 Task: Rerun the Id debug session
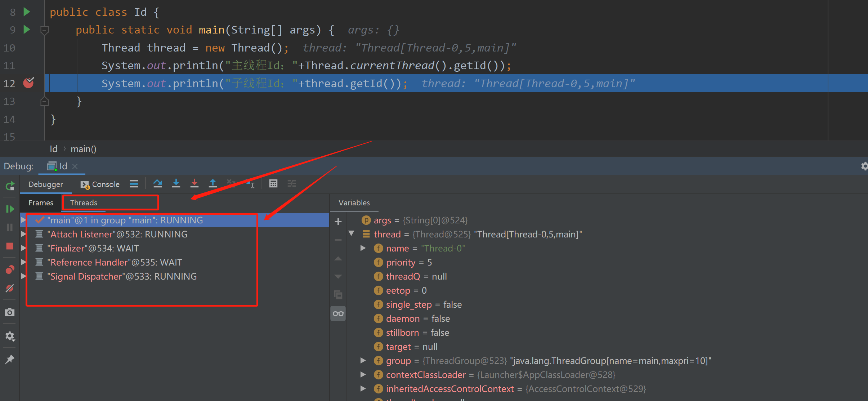(10, 186)
